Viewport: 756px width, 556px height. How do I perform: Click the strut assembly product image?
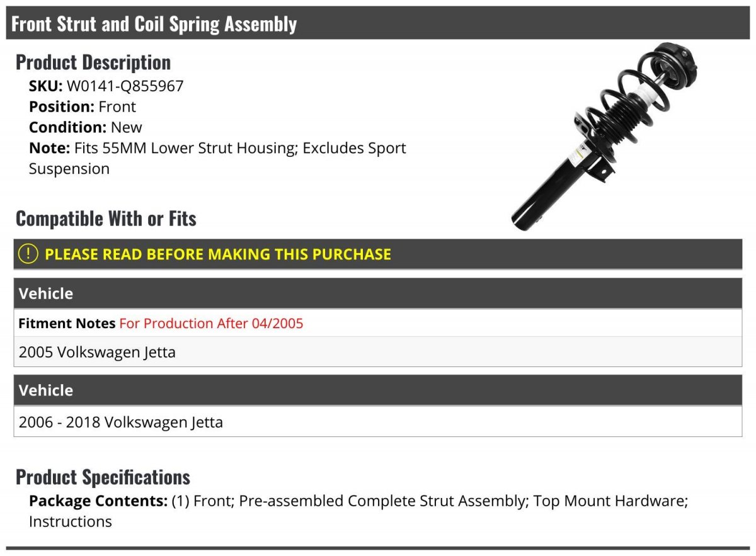click(605, 137)
